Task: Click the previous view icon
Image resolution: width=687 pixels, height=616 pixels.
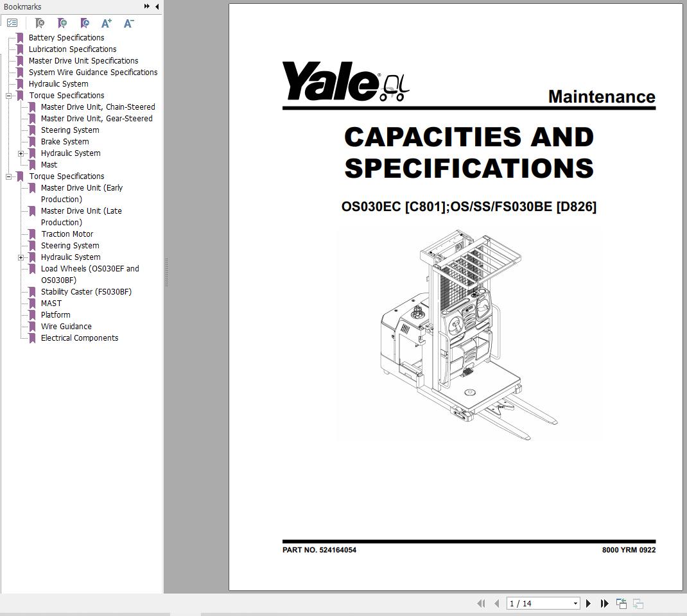Action: point(622,603)
